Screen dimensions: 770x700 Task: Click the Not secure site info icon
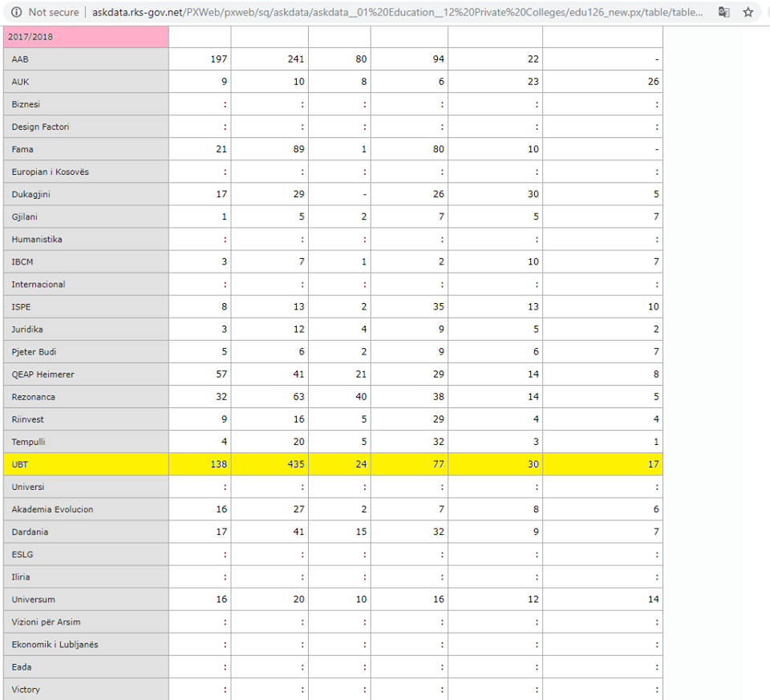point(14,12)
